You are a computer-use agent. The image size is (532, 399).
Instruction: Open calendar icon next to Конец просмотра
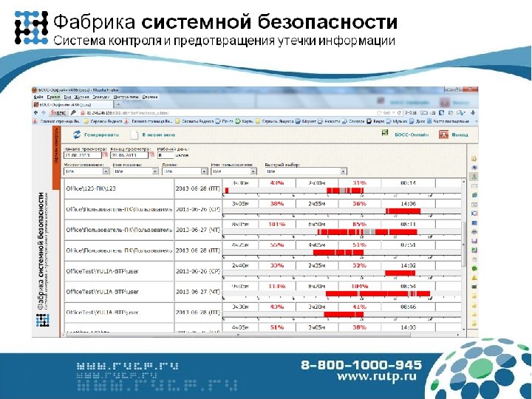(x=151, y=154)
